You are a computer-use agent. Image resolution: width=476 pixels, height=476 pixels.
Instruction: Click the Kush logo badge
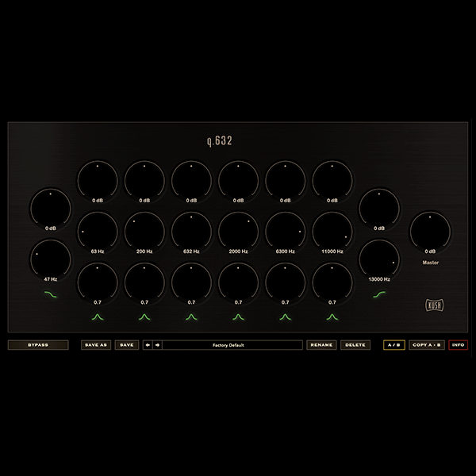click(x=435, y=305)
